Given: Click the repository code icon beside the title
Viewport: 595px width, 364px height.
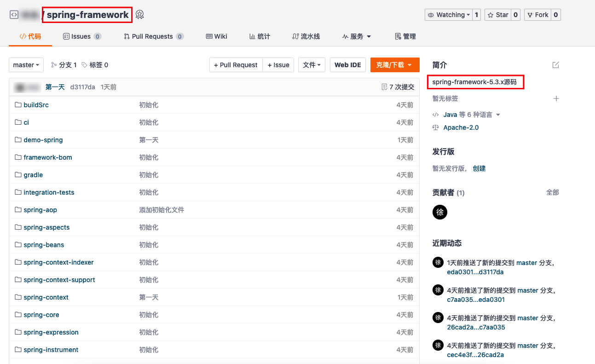Looking at the screenshot, I should [x=14, y=15].
